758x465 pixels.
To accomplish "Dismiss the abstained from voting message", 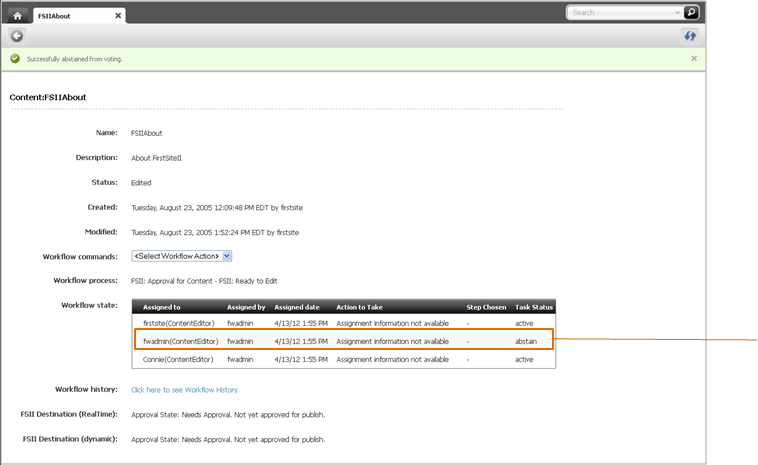I will tap(694, 58).
